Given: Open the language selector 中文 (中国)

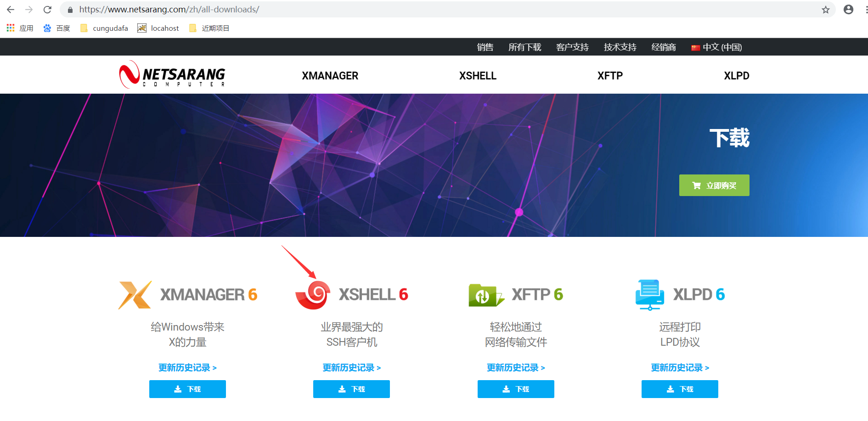Looking at the screenshot, I should (716, 47).
